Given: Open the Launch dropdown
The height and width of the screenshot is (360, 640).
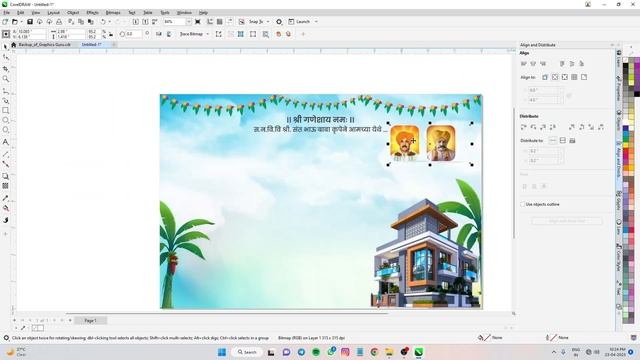Looking at the screenshot, I should point(316,22).
